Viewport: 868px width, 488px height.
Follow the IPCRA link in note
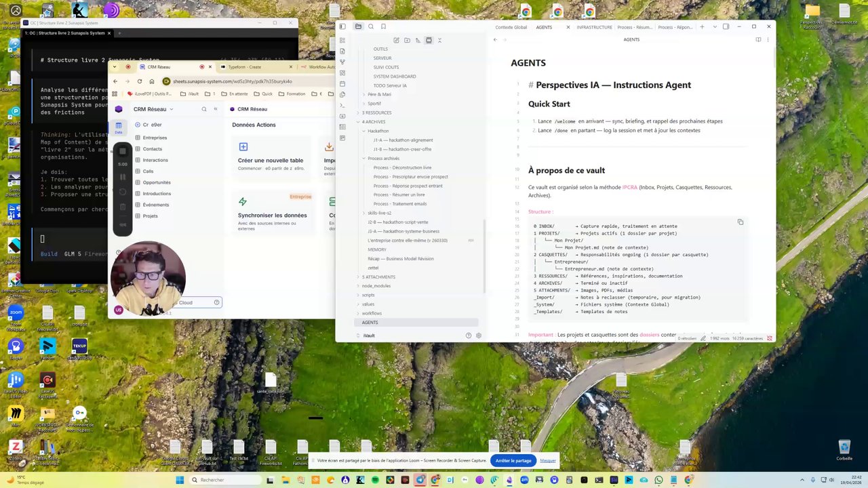[630, 187]
